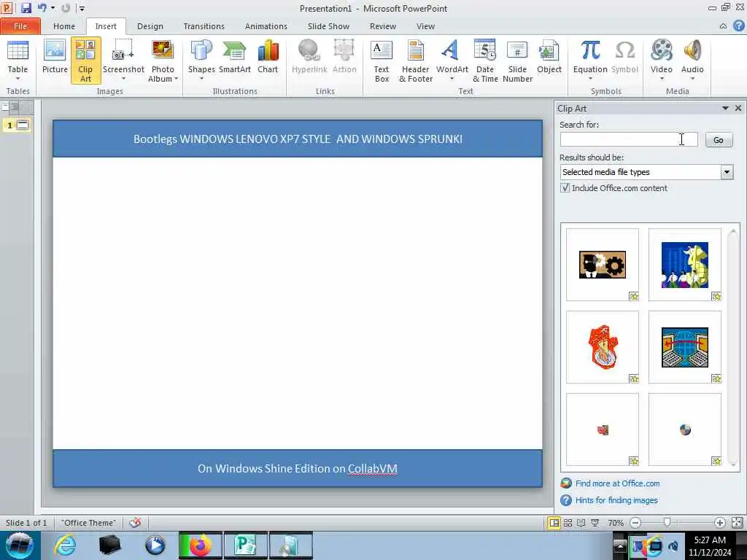Image resolution: width=747 pixels, height=560 pixels.
Task: Insert a Picture from file
Action: (x=55, y=61)
